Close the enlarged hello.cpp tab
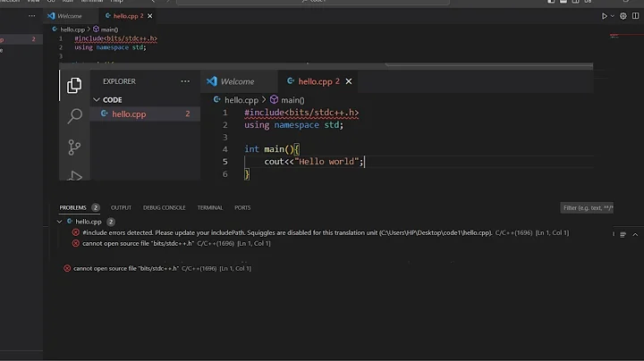 pyautogui.click(x=349, y=81)
